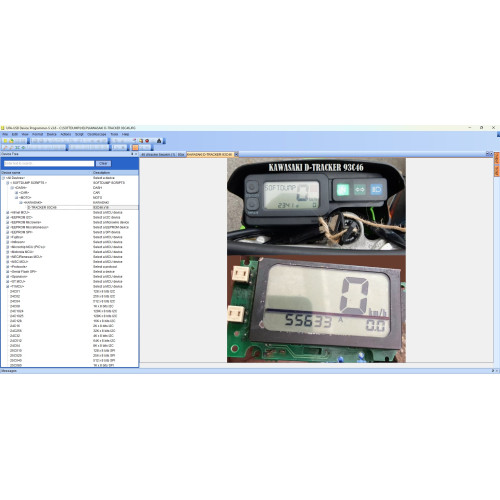Select the 24C1024 device
The height and width of the screenshot is (500, 500).
click(x=17, y=311)
